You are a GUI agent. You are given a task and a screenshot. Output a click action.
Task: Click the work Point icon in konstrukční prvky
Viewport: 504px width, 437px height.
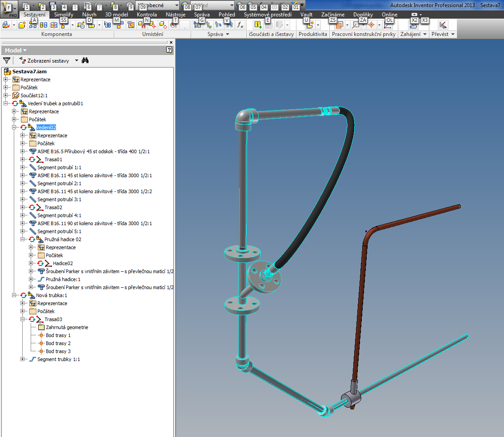tap(371, 25)
